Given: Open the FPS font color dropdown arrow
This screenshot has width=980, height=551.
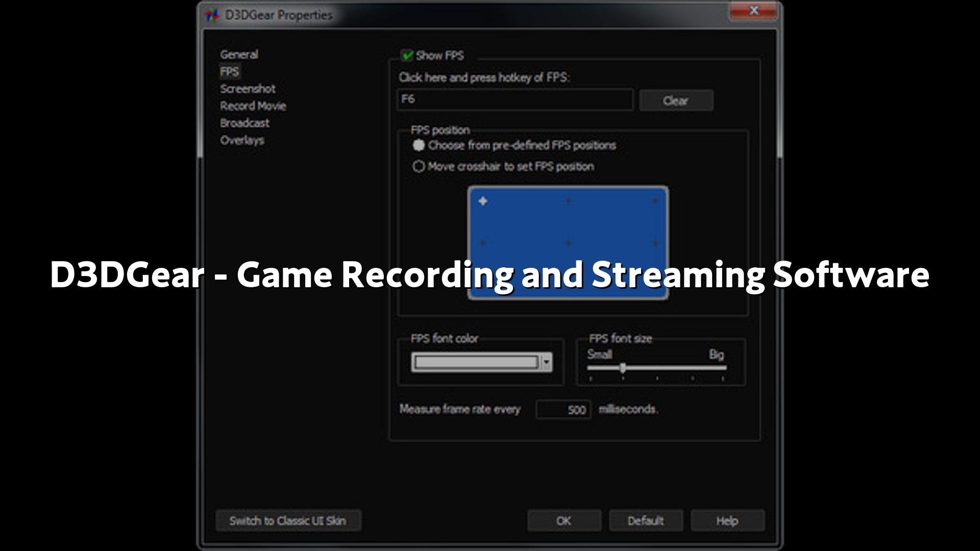Looking at the screenshot, I should (547, 362).
